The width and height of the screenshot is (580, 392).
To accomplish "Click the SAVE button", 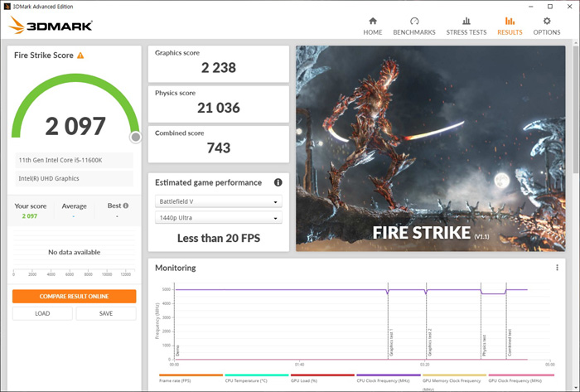I will [x=106, y=313].
